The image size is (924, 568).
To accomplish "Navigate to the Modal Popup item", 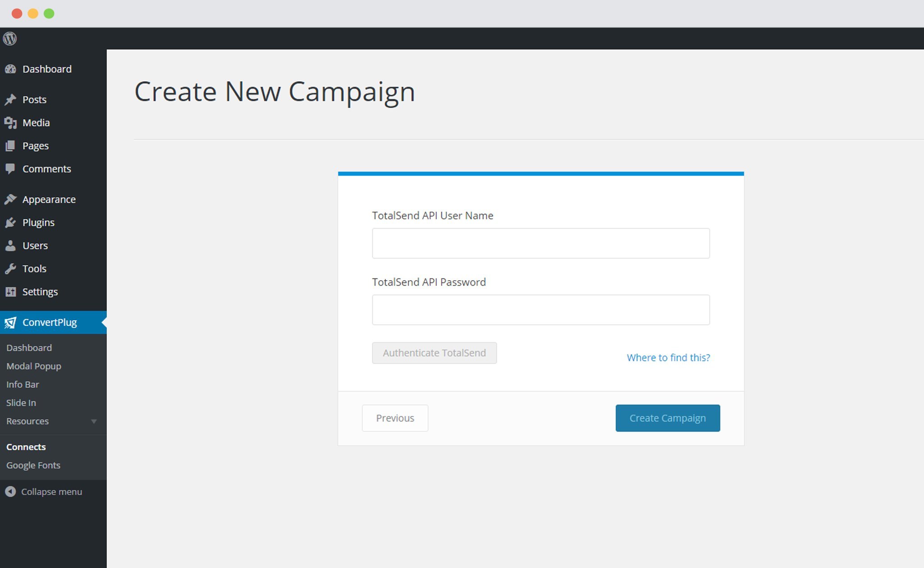I will [33, 365].
